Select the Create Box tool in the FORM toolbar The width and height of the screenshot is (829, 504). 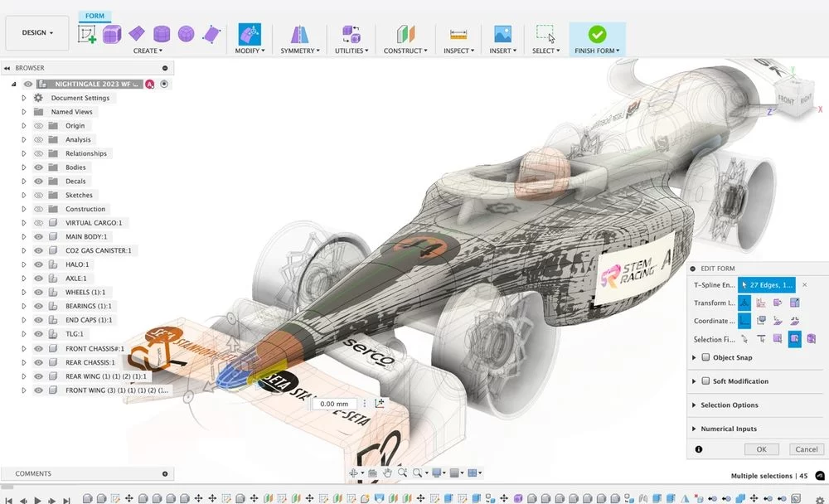[112, 34]
